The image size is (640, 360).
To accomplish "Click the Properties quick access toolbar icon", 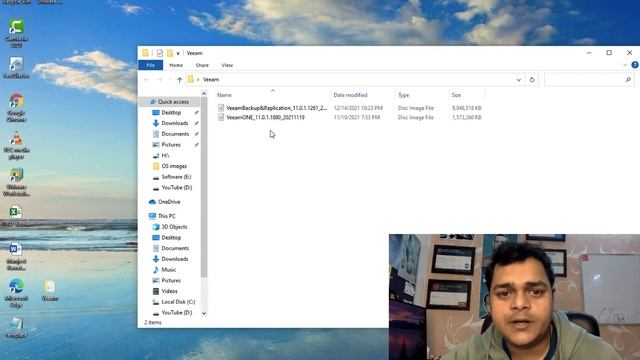I will pyautogui.click(x=160, y=53).
